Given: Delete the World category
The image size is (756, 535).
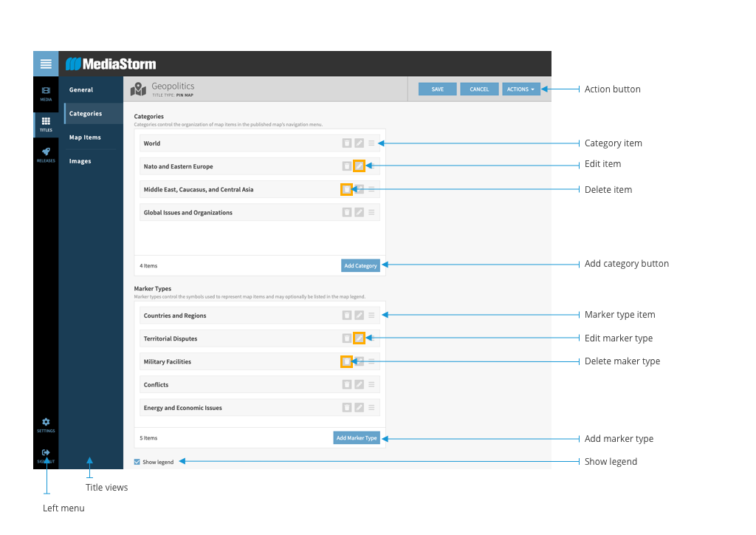Looking at the screenshot, I should pyautogui.click(x=346, y=143).
